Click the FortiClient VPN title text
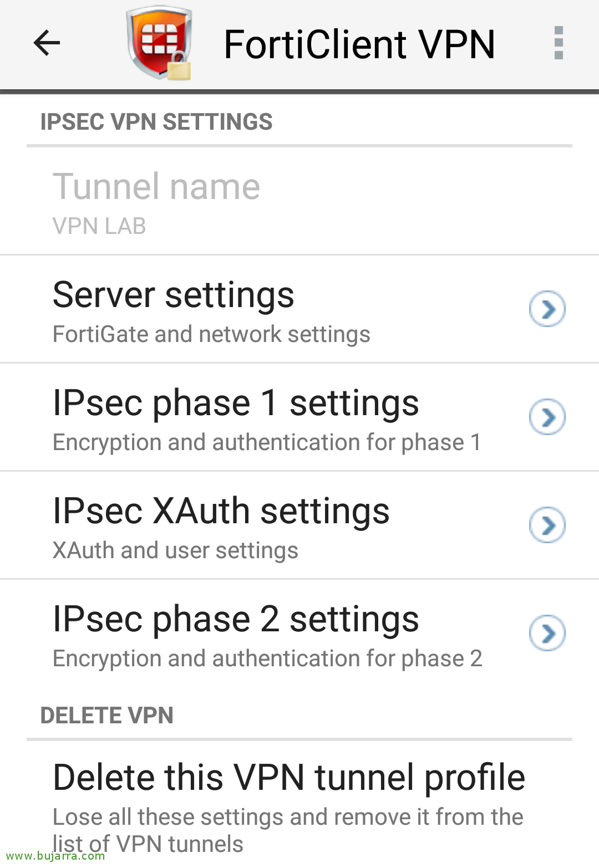599x868 pixels. point(359,44)
